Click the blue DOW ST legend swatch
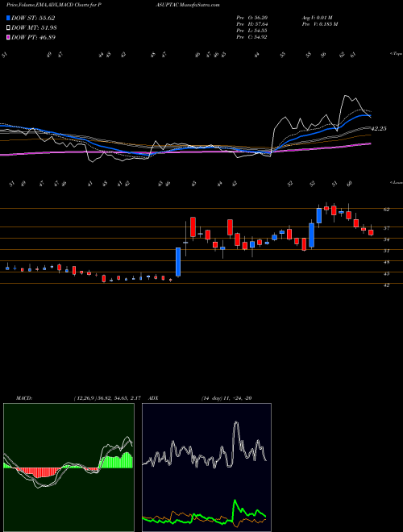 pyautogui.click(x=9, y=18)
